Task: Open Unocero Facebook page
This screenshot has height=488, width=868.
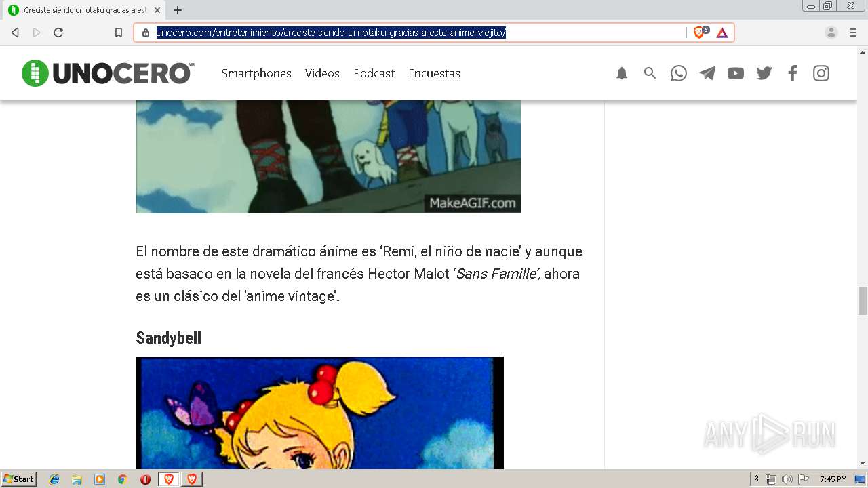Action: click(x=793, y=73)
